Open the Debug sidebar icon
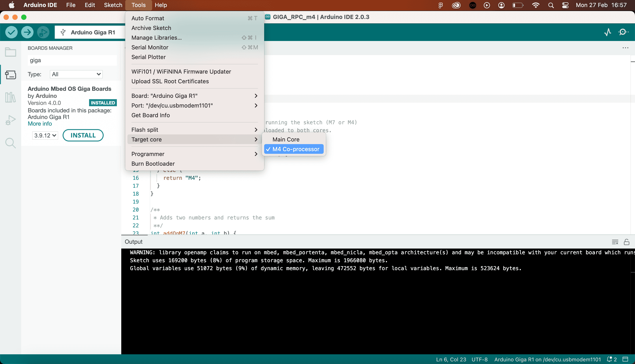Image resolution: width=635 pixels, height=364 pixels. tap(11, 120)
